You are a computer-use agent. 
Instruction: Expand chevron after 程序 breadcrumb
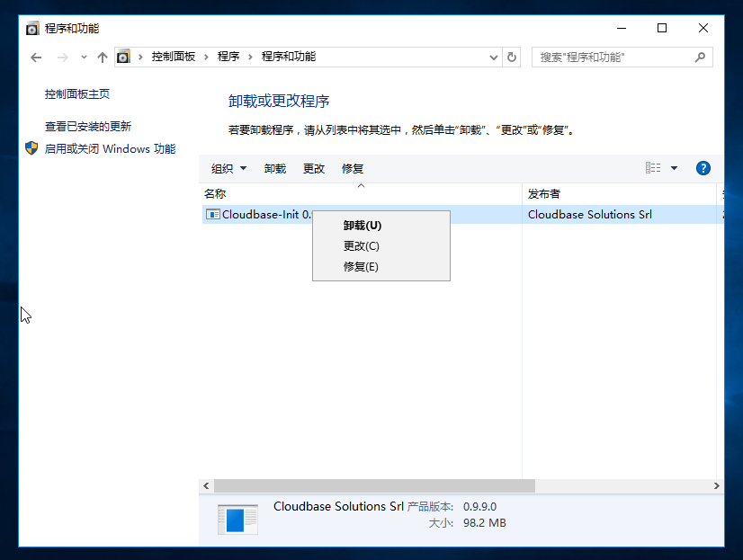250,58
